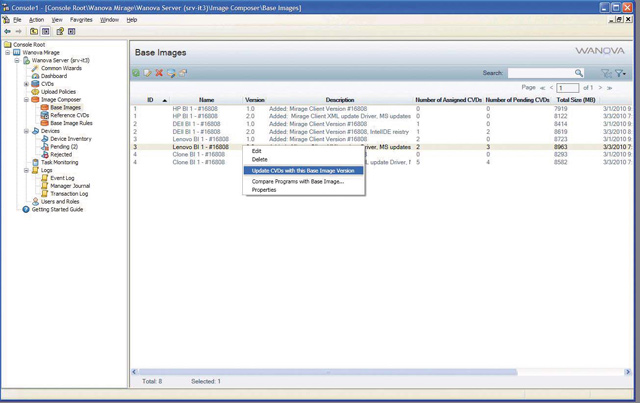This screenshot has width=640, height=403.
Task: Click the magnifier Search icon
Action: coord(579,73)
